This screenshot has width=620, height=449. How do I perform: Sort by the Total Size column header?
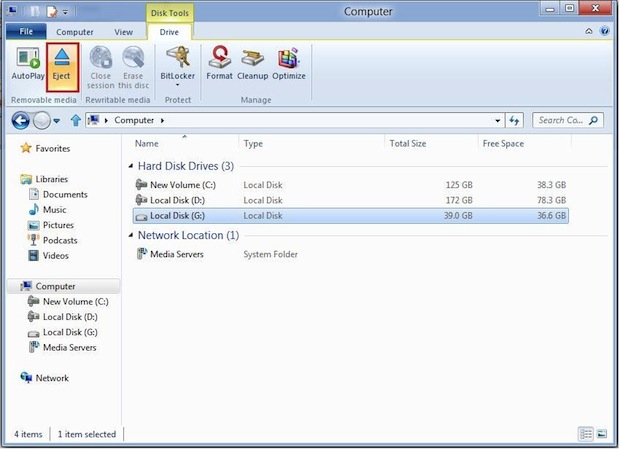[406, 144]
